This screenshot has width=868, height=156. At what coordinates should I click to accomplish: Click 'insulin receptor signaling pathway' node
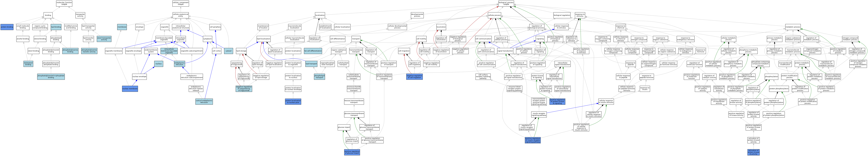click(x=539, y=115)
